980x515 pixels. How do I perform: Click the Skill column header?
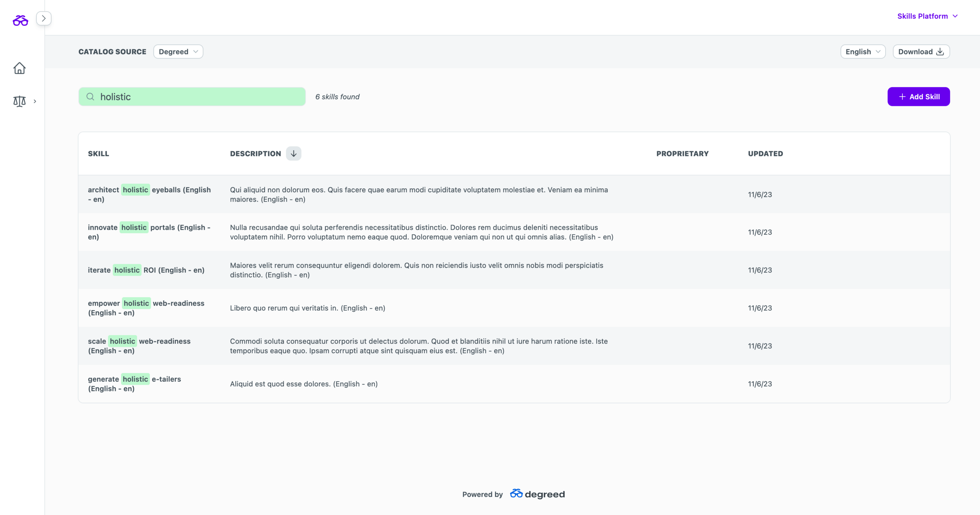pos(98,154)
